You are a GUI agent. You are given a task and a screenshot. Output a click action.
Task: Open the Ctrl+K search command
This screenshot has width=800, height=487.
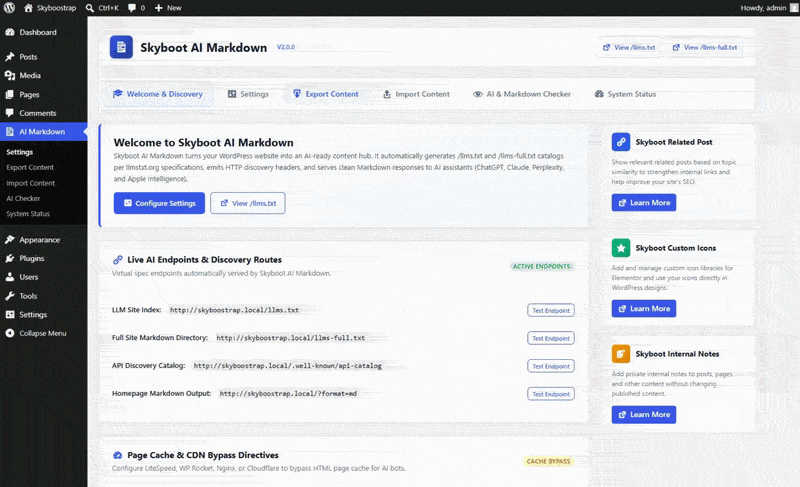point(102,8)
